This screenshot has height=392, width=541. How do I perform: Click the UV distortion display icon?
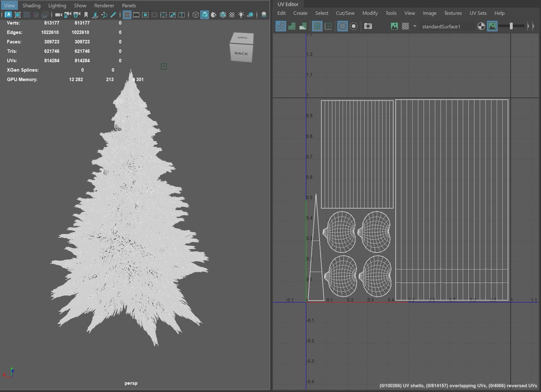click(303, 26)
